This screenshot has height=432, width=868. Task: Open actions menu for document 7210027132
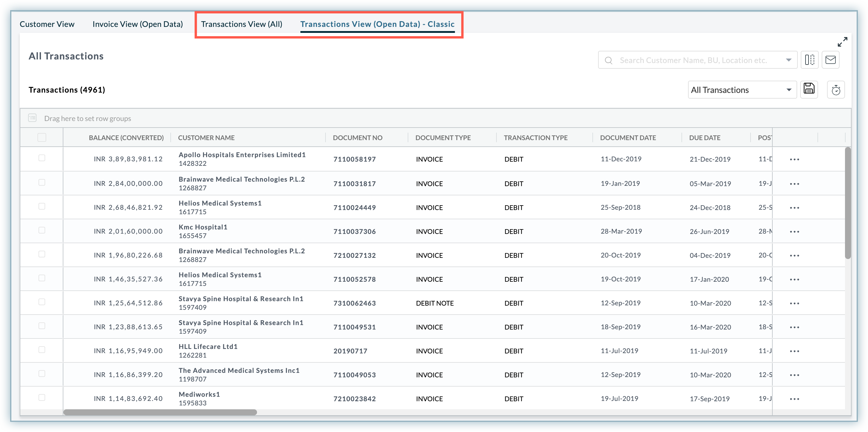tap(794, 255)
